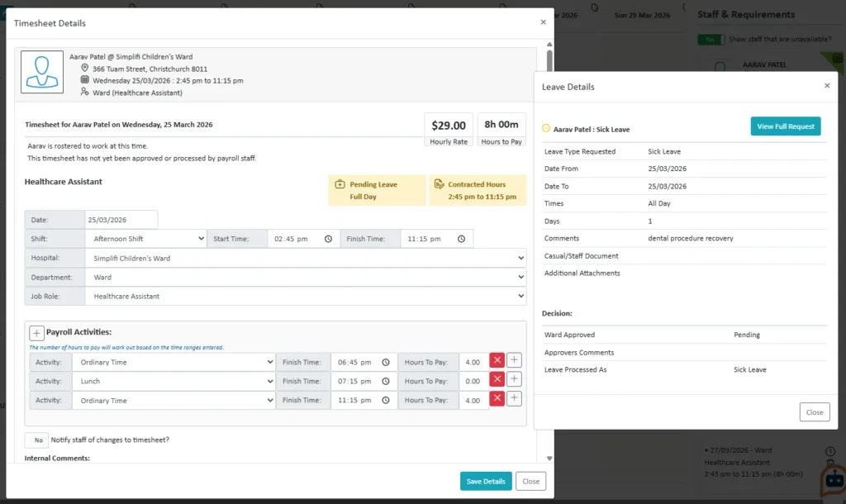Screen dimensions: 846x504
Task: Close Timesheet Details dialog with X
Action: coord(544,22)
